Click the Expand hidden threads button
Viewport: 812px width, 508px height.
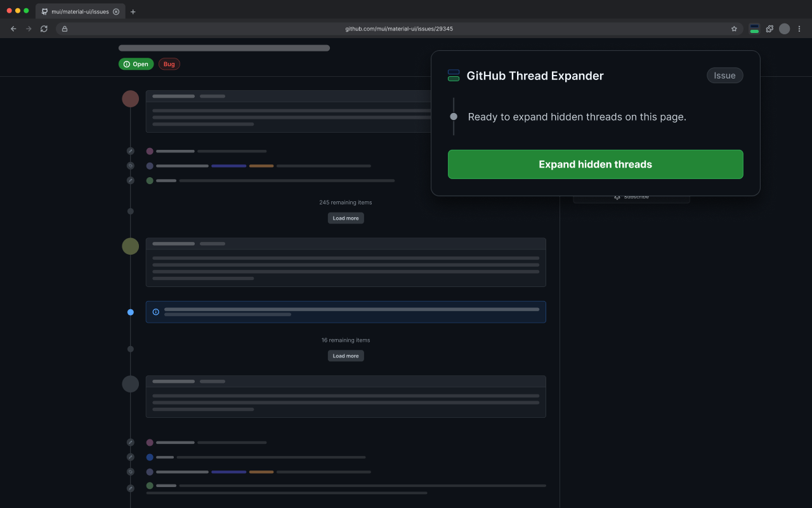[x=595, y=164]
